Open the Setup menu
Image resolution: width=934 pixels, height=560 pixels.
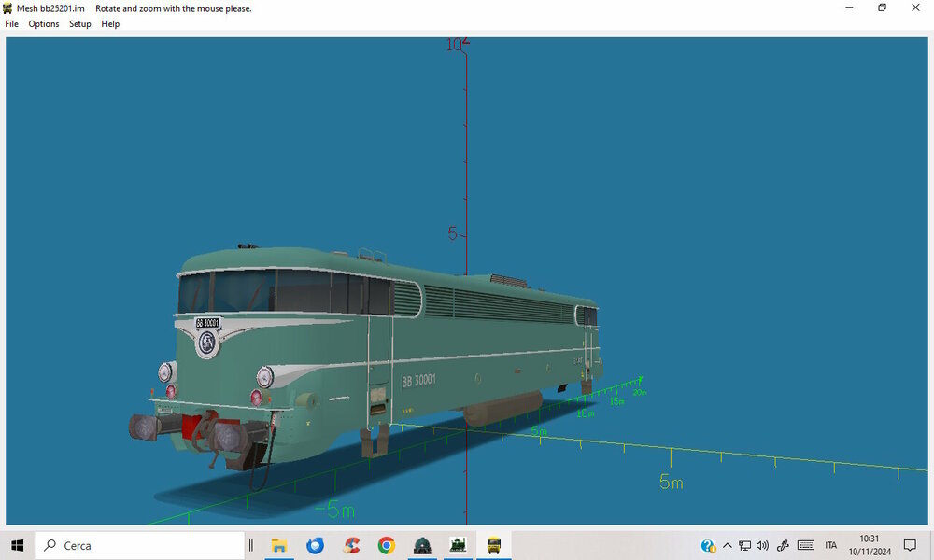pos(79,24)
